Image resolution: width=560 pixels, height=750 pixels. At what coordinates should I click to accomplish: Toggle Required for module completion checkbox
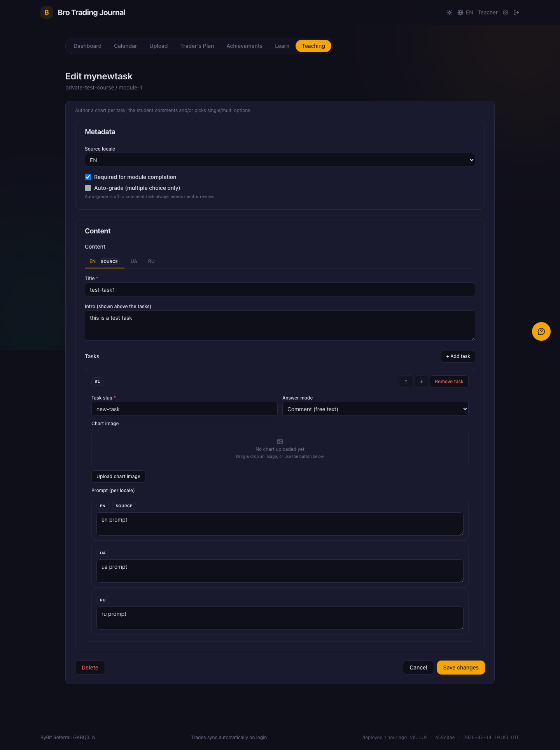click(88, 177)
